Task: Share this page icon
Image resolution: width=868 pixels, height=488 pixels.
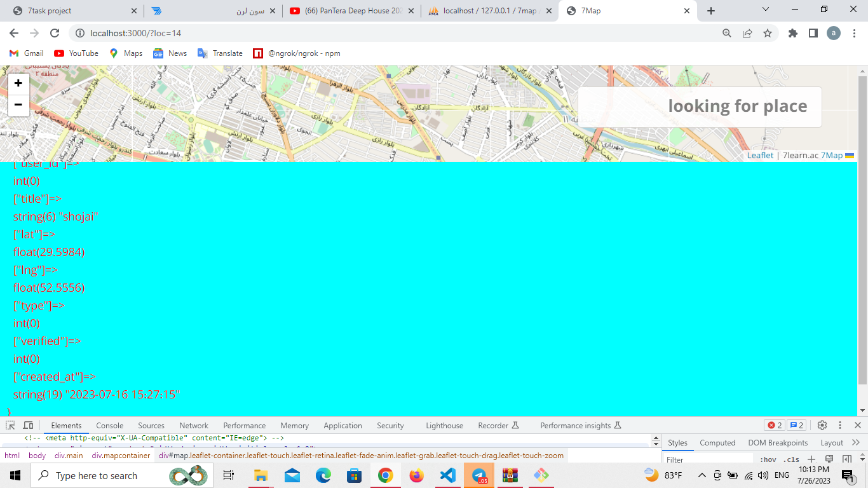Action: click(x=747, y=33)
